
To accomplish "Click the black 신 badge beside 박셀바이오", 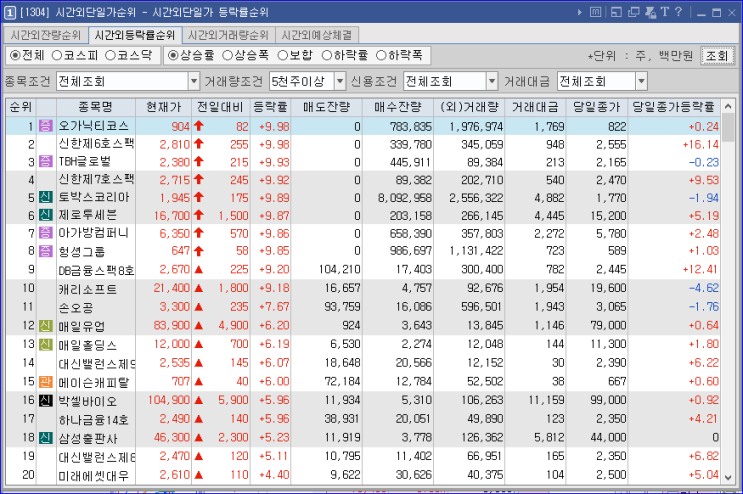I will point(45,400).
